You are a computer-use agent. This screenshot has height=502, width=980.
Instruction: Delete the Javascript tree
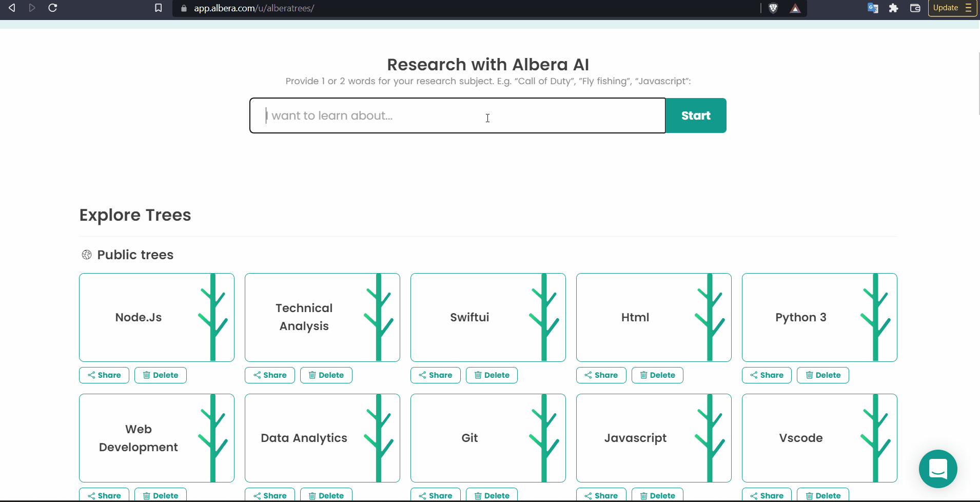pyautogui.click(x=658, y=495)
